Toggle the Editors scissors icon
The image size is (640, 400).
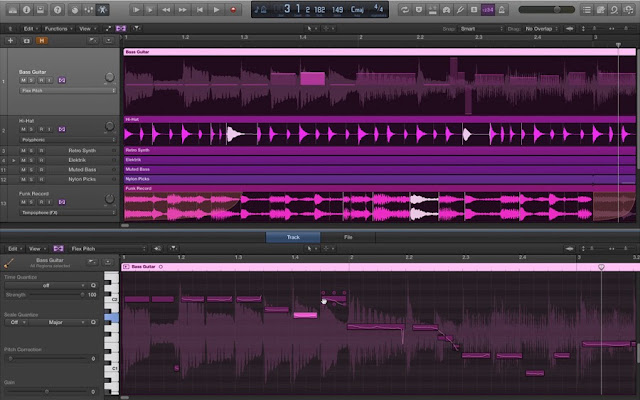102,10
